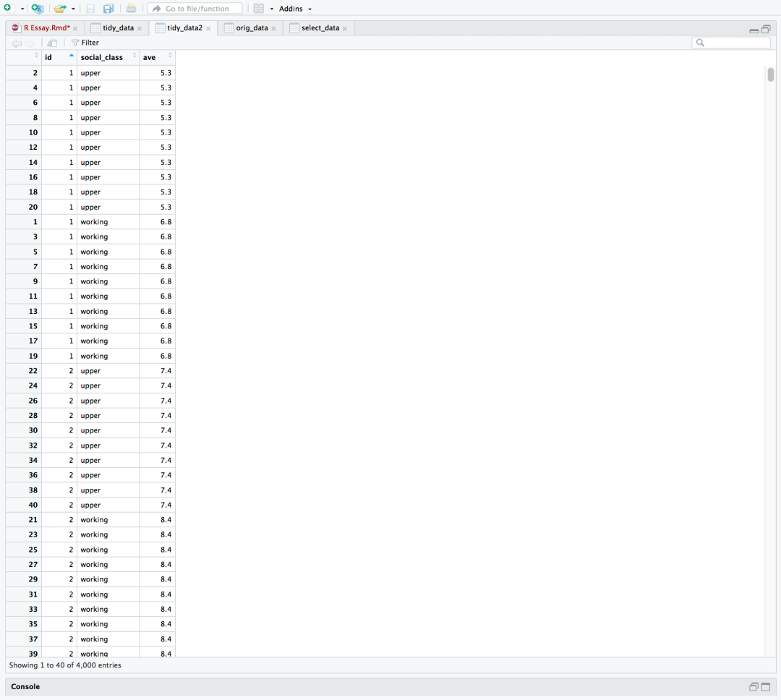Maximize the Console pane icon

[x=766, y=686]
